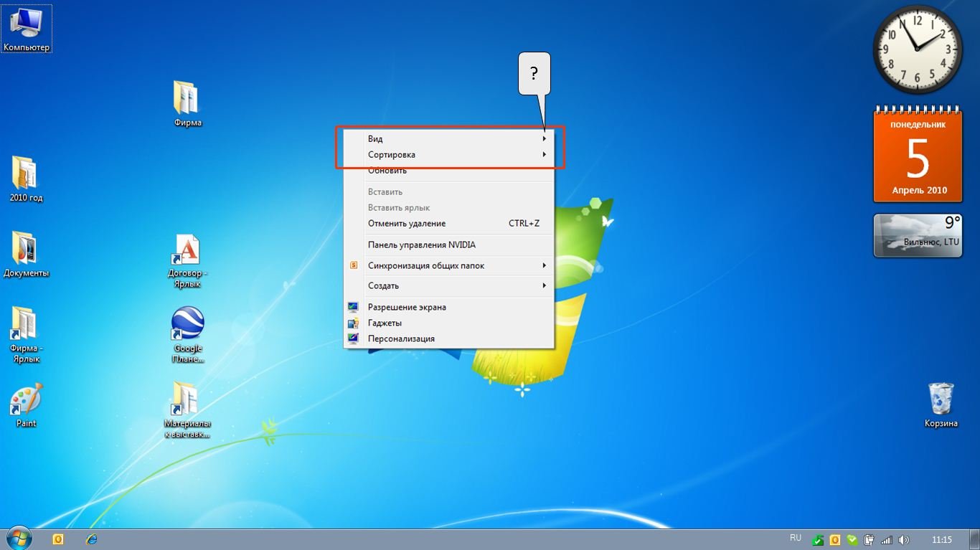The height and width of the screenshot is (550, 980).
Task: Click the network signal tray icon
Action: (887, 540)
